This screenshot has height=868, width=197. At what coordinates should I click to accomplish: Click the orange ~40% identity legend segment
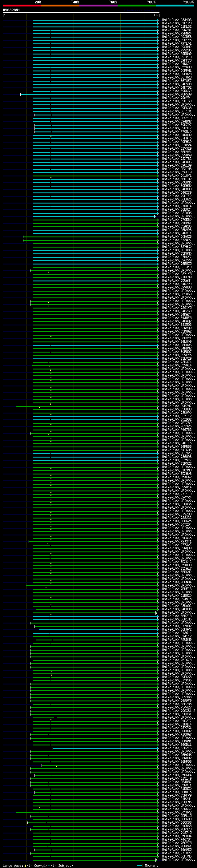60,6
